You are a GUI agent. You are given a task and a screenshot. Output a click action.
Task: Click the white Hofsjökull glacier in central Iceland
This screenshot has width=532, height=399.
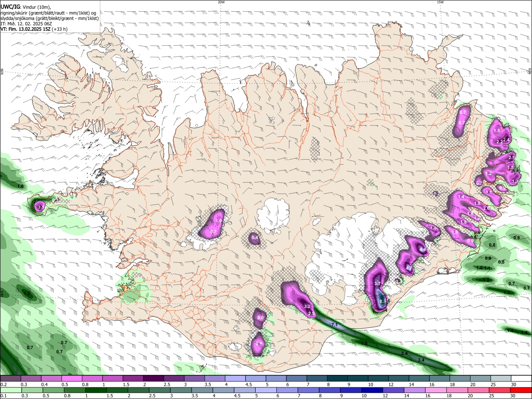pyautogui.click(x=273, y=215)
